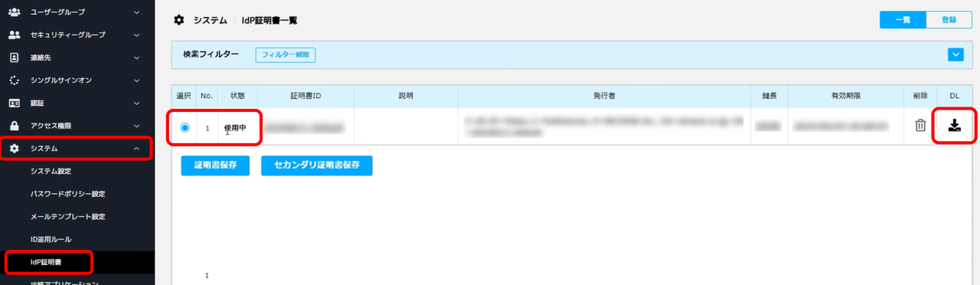
Task: Click the 有効期限 column header
Action: 846,97
